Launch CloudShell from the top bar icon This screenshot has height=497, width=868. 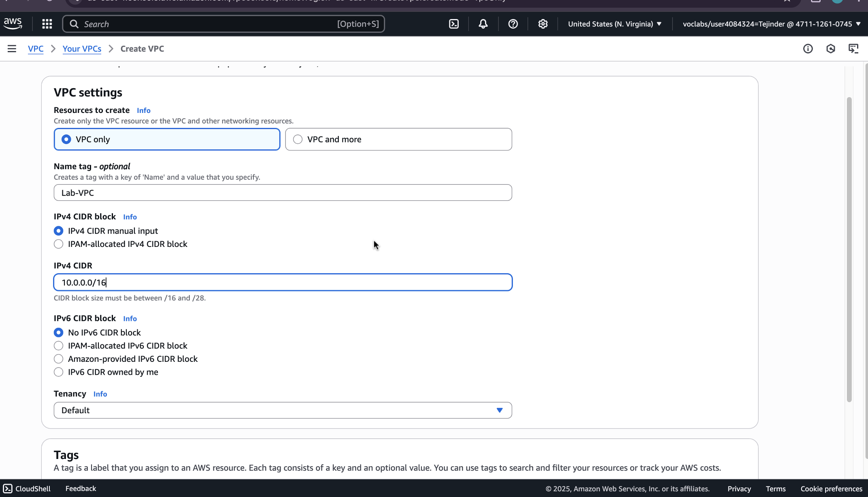coord(454,24)
